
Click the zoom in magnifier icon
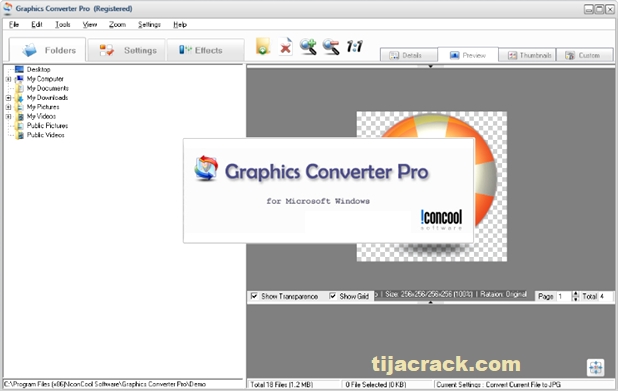point(308,47)
